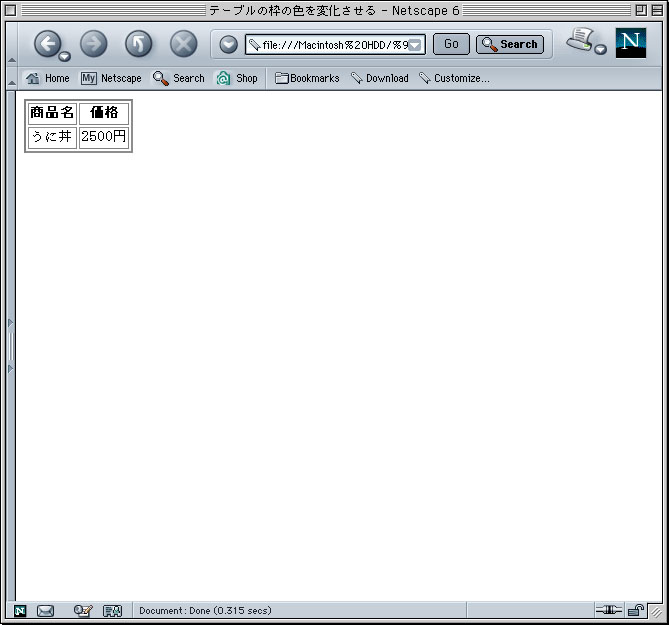The image size is (669, 625).
Task: Toggle the online/offline plug icon
Action: 608,610
